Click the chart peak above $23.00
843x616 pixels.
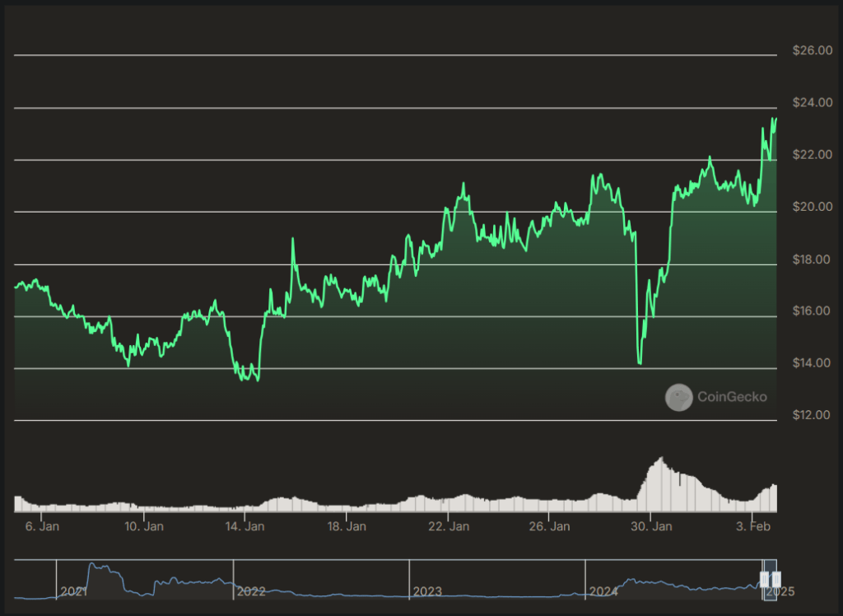[772, 119]
